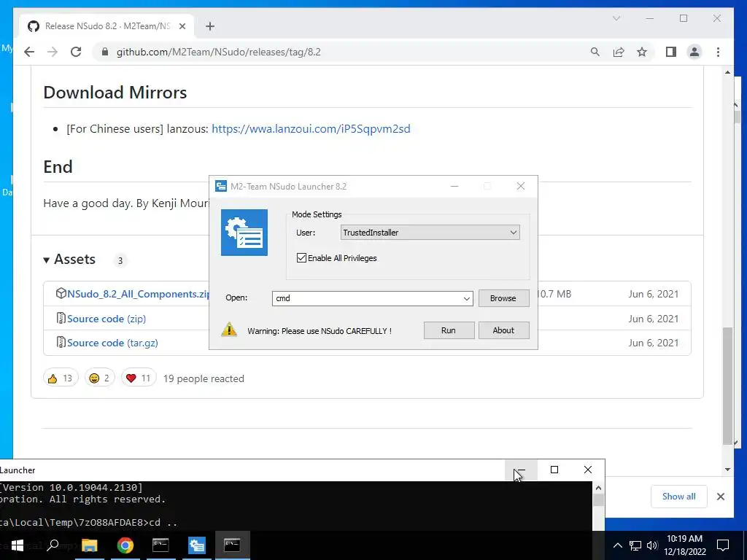Open About in NSudo Launcher
This screenshot has width=747, height=560.
click(x=503, y=330)
